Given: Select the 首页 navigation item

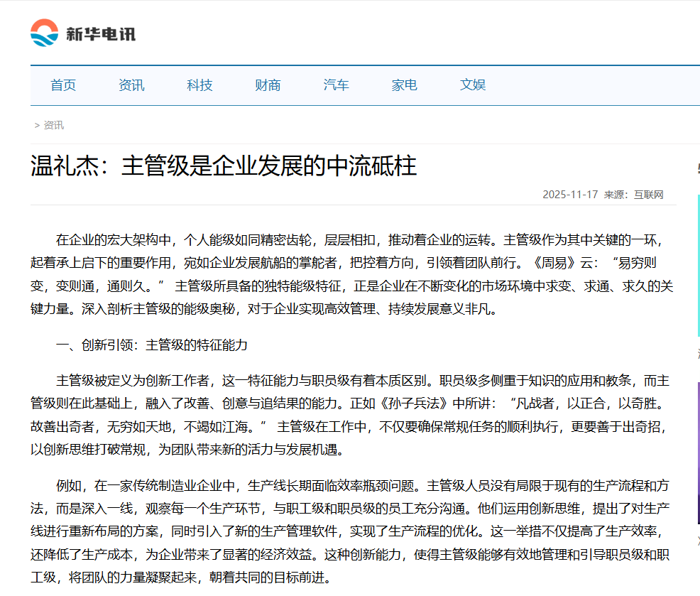Looking at the screenshot, I should tap(62, 85).
